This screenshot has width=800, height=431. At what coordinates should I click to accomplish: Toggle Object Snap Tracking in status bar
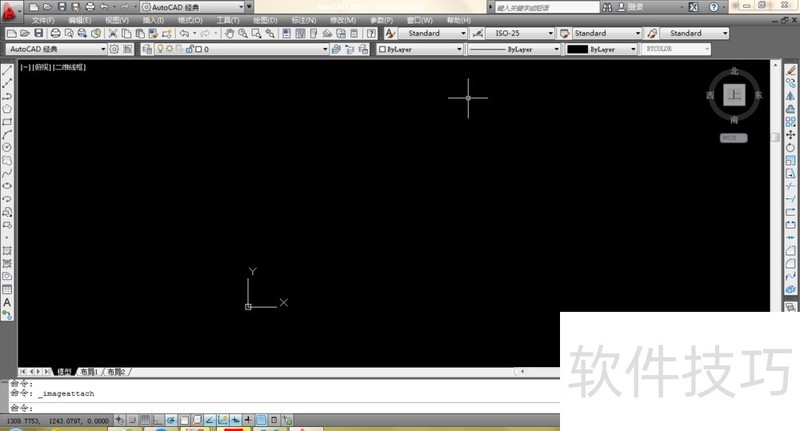point(210,420)
